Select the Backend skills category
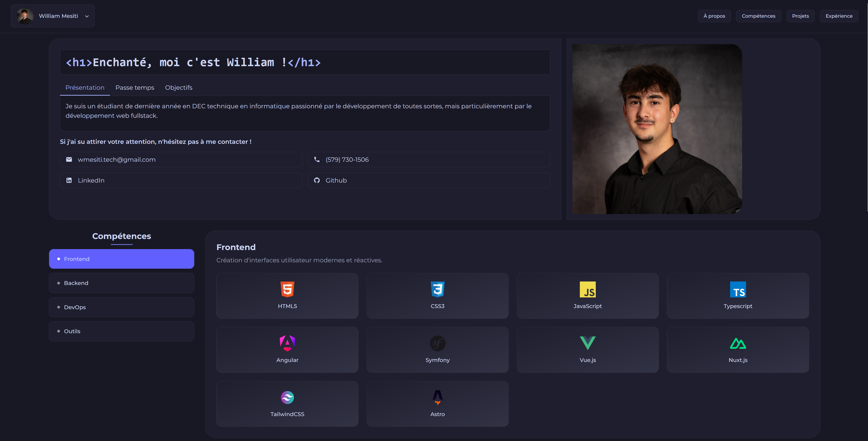Screen dimensions: 868x441 (x=121, y=283)
